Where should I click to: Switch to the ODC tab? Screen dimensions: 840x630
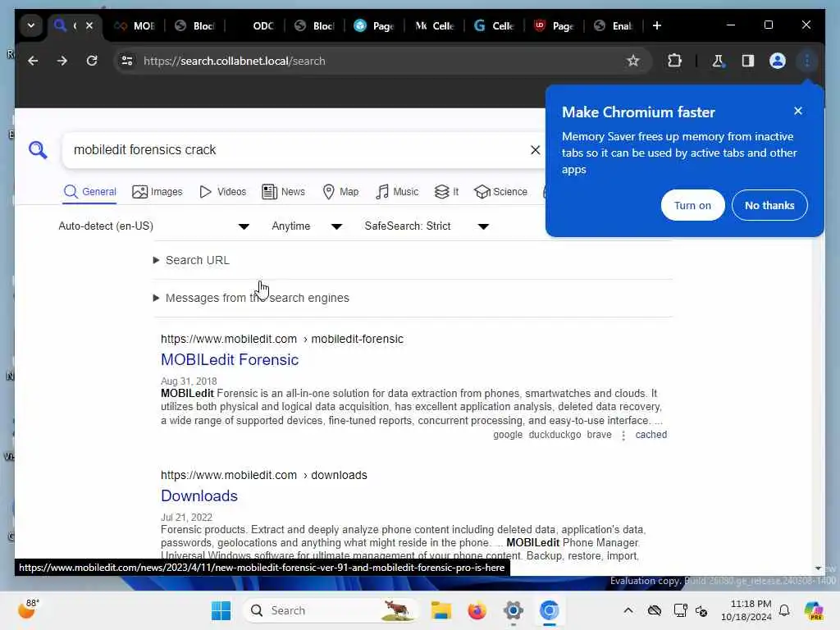point(255,25)
